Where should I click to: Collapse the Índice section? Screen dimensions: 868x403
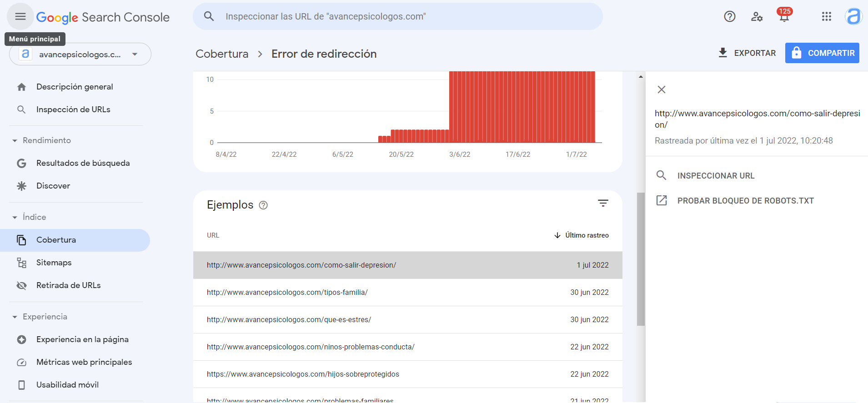click(x=15, y=217)
